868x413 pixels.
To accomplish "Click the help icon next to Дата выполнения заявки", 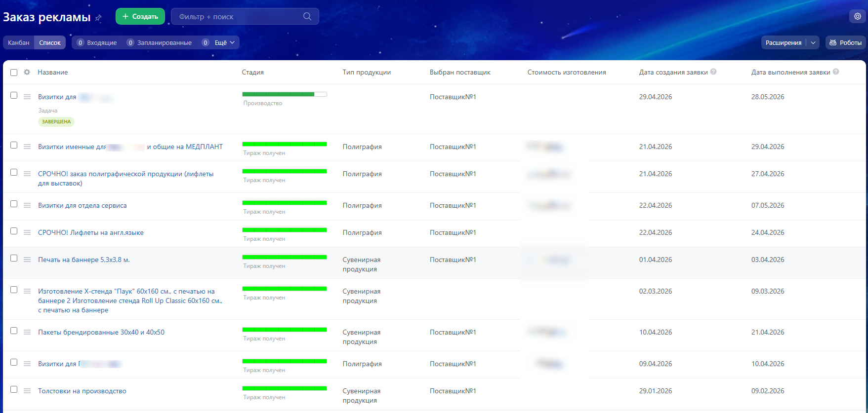I will (836, 72).
